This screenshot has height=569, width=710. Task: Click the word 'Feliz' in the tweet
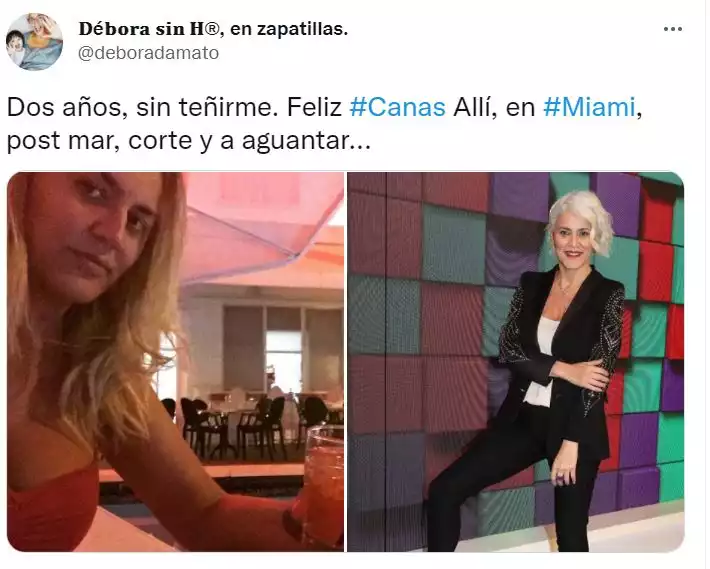coord(314,108)
